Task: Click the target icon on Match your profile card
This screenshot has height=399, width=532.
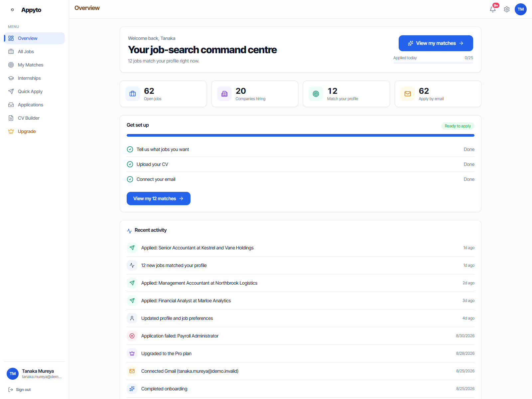Action: click(x=316, y=94)
